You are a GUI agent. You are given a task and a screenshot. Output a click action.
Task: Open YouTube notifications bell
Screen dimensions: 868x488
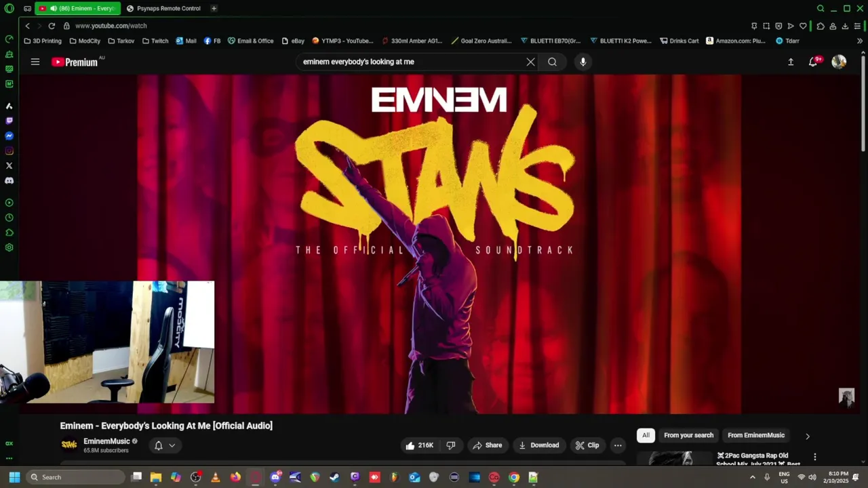(813, 62)
